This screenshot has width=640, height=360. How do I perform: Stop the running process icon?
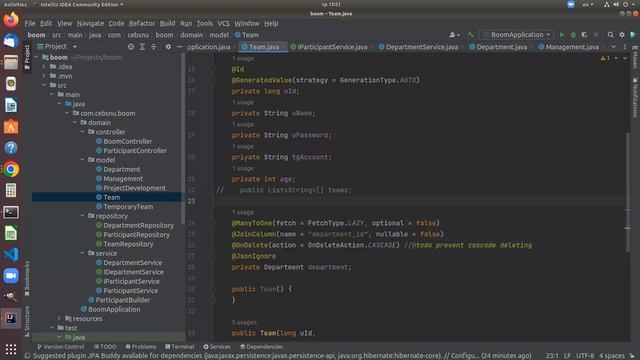(596, 35)
